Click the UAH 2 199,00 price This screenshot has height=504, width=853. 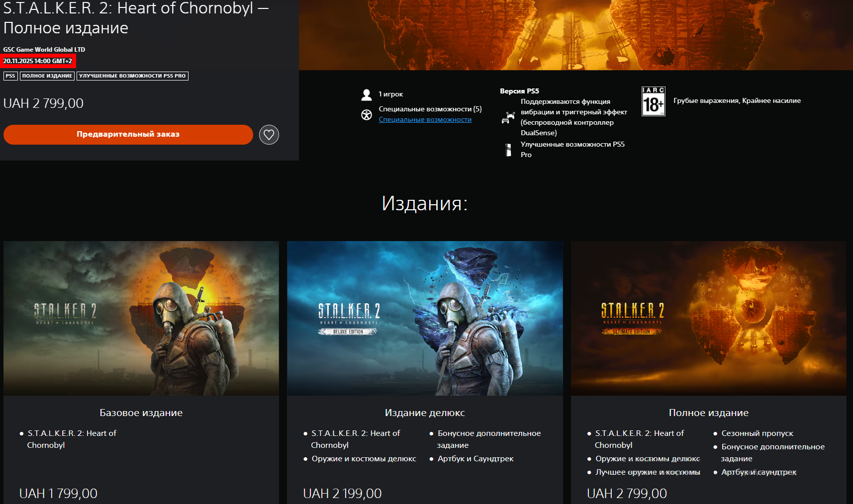(x=342, y=494)
